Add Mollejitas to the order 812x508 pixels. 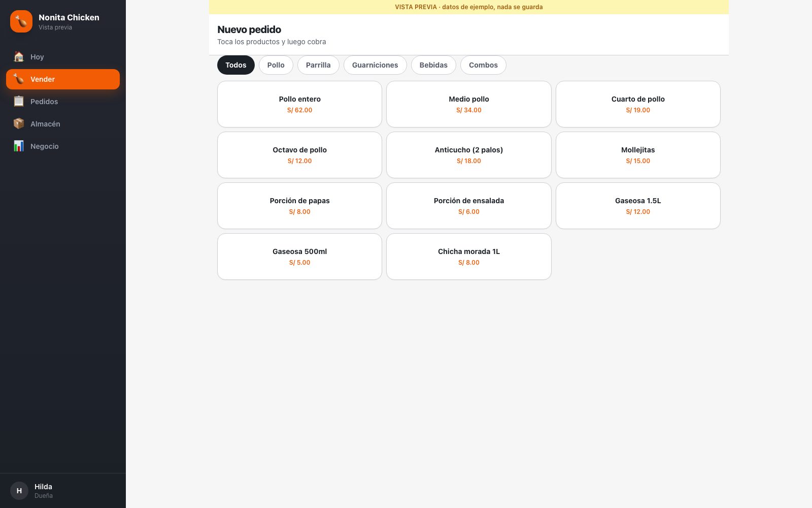pos(638,155)
